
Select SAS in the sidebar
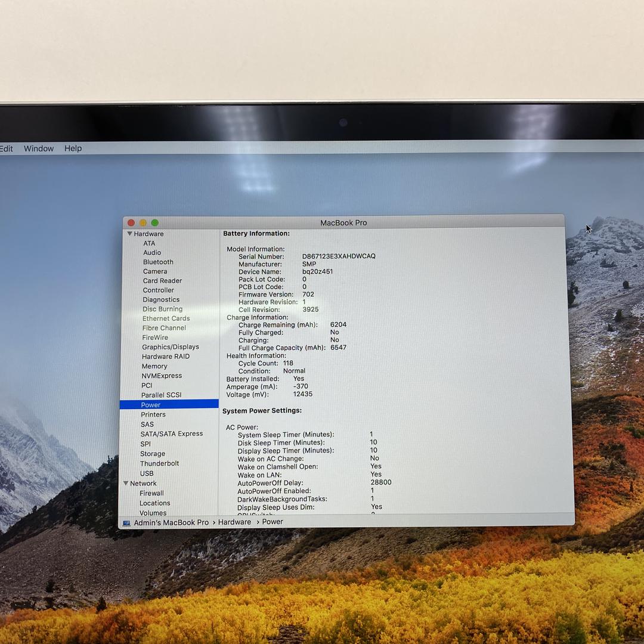coord(147,425)
